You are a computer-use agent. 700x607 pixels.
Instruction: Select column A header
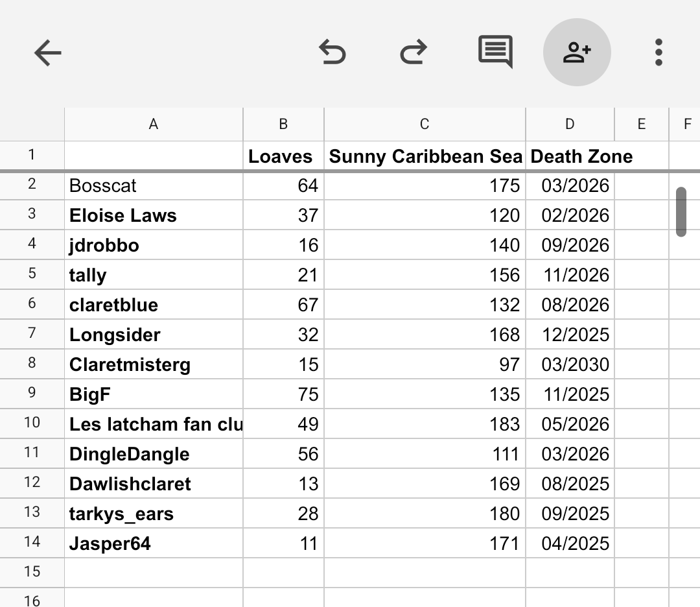(154, 125)
